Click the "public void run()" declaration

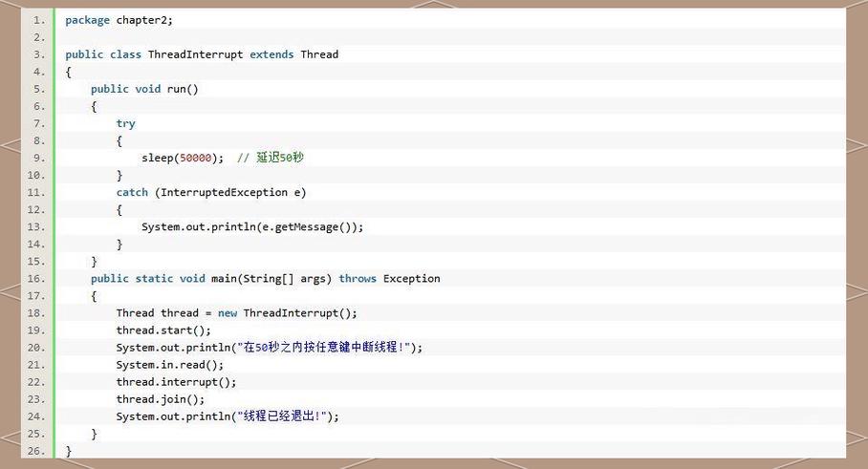pyautogui.click(x=144, y=89)
